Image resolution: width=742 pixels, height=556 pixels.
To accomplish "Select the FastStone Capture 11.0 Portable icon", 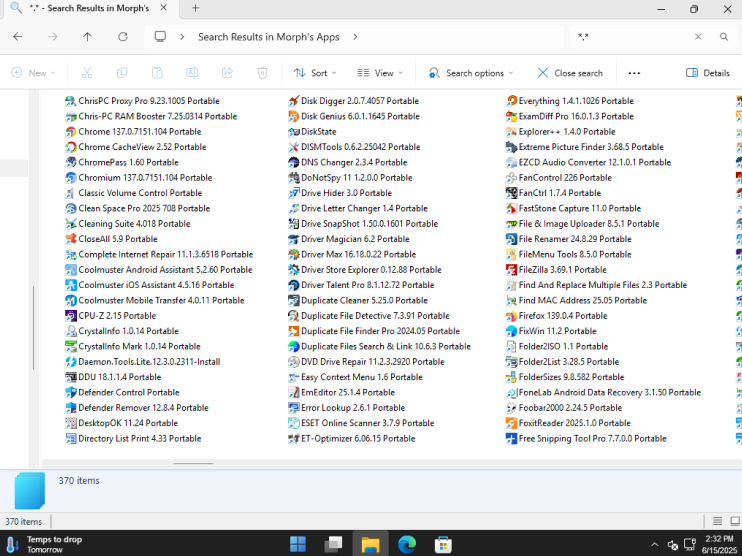I will [x=511, y=208].
